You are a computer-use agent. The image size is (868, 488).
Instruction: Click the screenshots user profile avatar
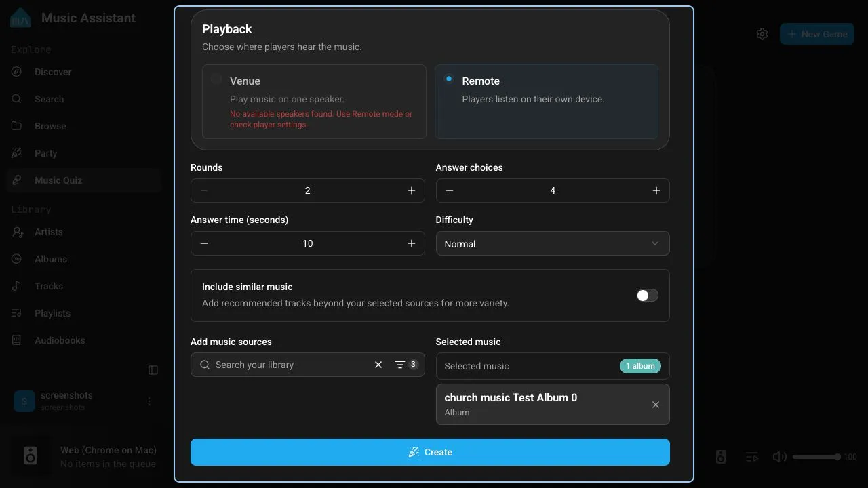coord(24,401)
